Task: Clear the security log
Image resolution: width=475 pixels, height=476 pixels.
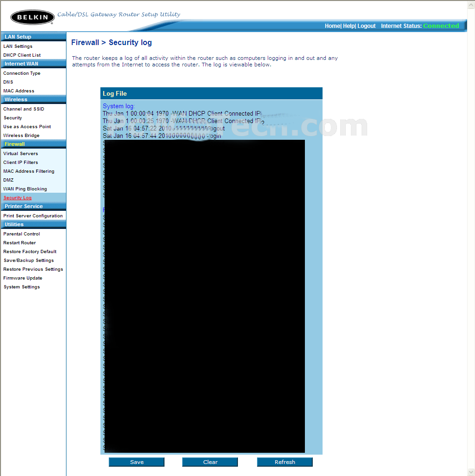Action: (x=210, y=462)
